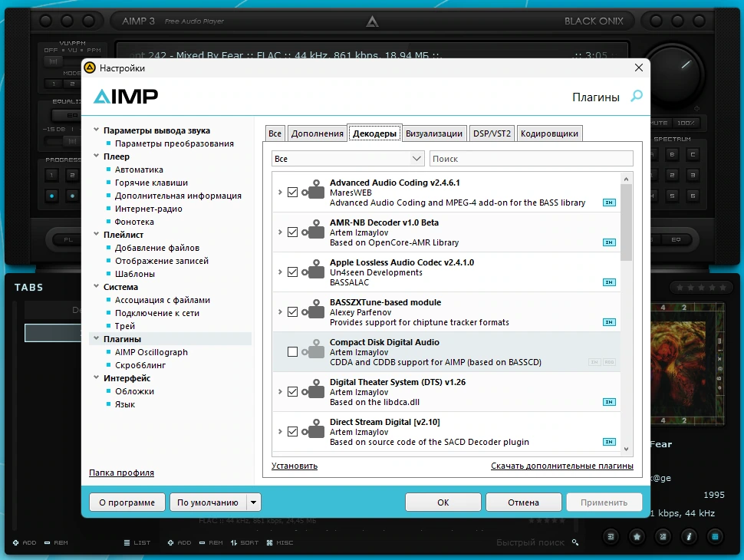744x560 pixels.
Task: Click the MISC button in playlist footer
Action: (x=280, y=542)
